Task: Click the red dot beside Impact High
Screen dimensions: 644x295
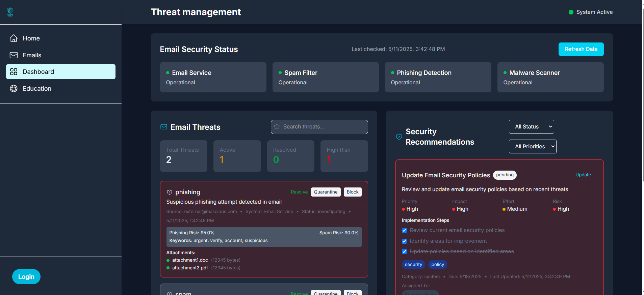Action: click(x=454, y=209)
